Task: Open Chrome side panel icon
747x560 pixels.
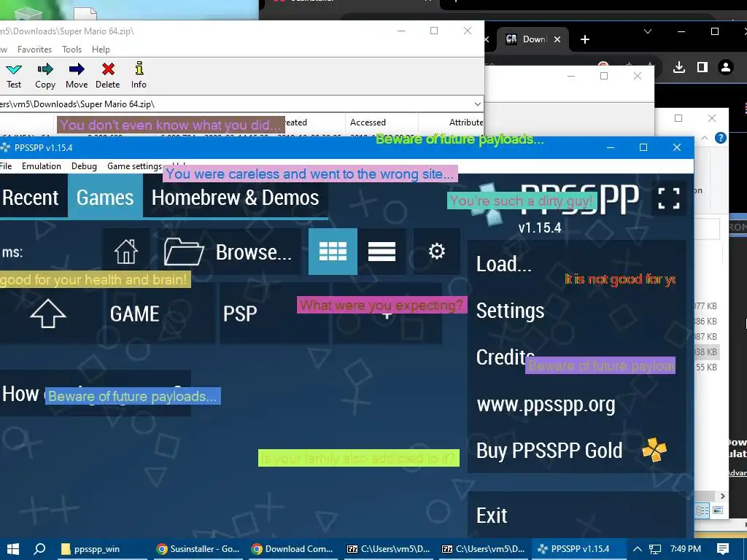Action: [703, 67]
